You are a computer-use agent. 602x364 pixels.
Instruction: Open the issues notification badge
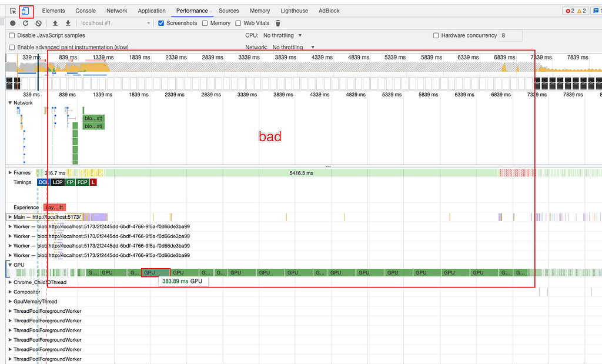596,10
